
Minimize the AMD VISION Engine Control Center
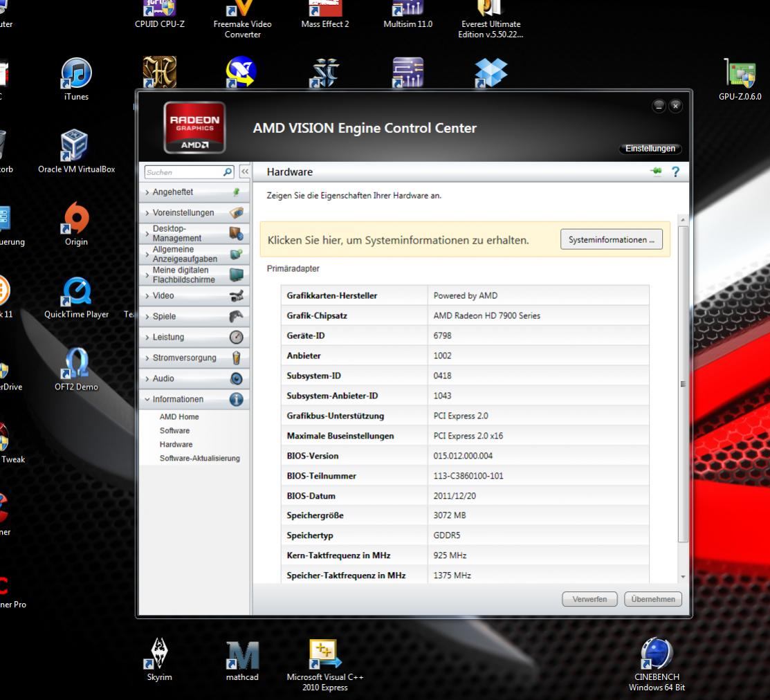[x=659, y=106]
